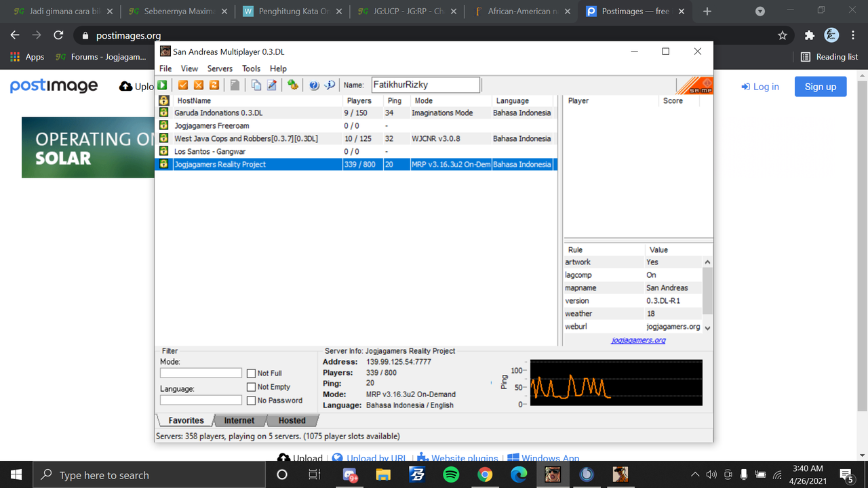This screenshot has height=488, width=868.
Task: Enable the No Password filter checkbox
Action: [x=251, y=401]
